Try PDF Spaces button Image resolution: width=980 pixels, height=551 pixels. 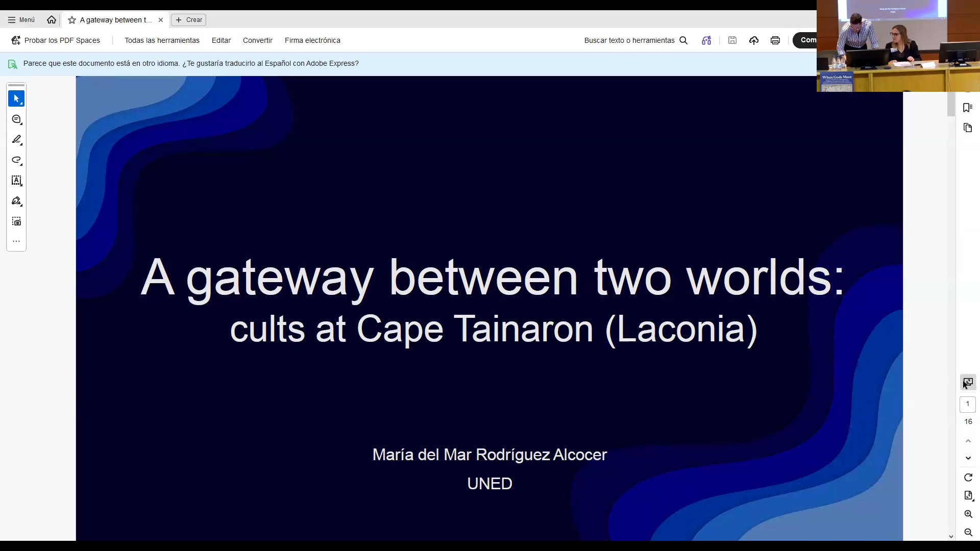pyautogui.click(x=56, y=40)
